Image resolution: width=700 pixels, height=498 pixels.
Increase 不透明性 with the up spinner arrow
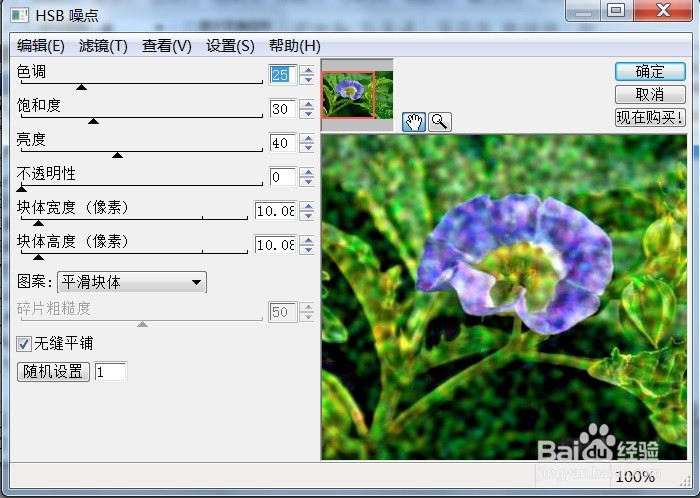click(307, 172)
